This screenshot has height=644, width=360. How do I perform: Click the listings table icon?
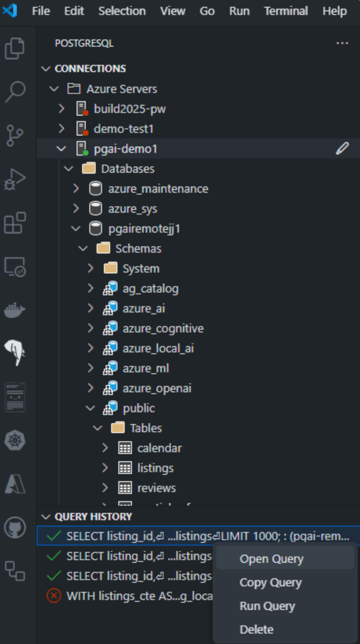click(x=125, y=468)
